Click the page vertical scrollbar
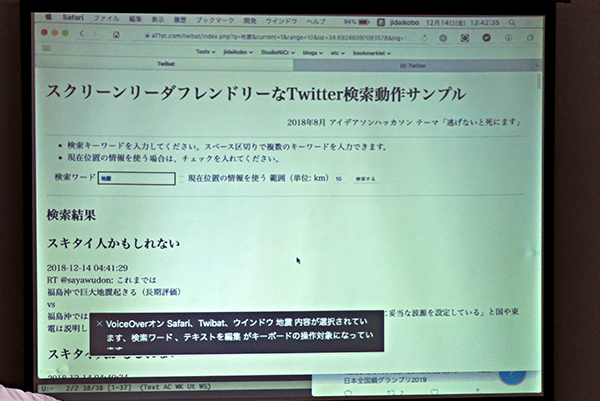The height and width of the screenshot is (401, 600). (x=539, y=82)
